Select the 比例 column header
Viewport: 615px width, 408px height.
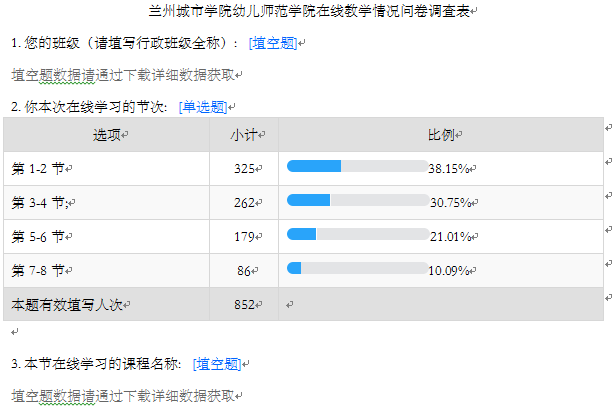tap(441, 135)
